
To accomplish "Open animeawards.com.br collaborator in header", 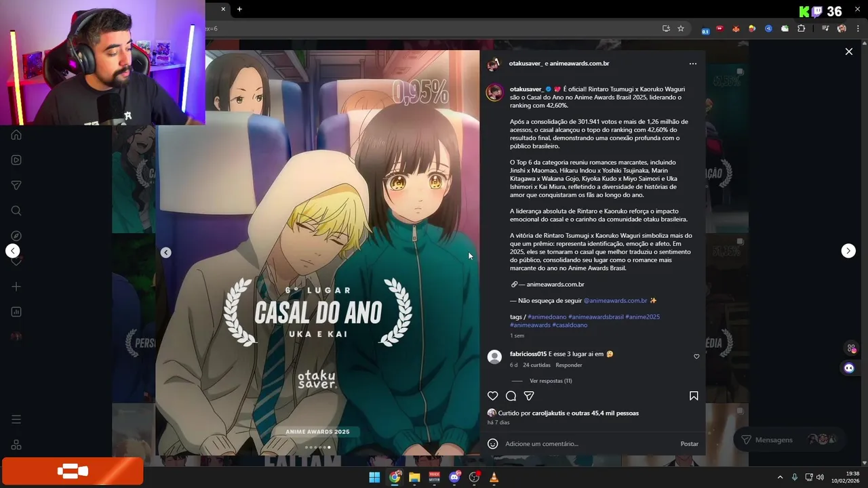I will (x=579, y=64).
